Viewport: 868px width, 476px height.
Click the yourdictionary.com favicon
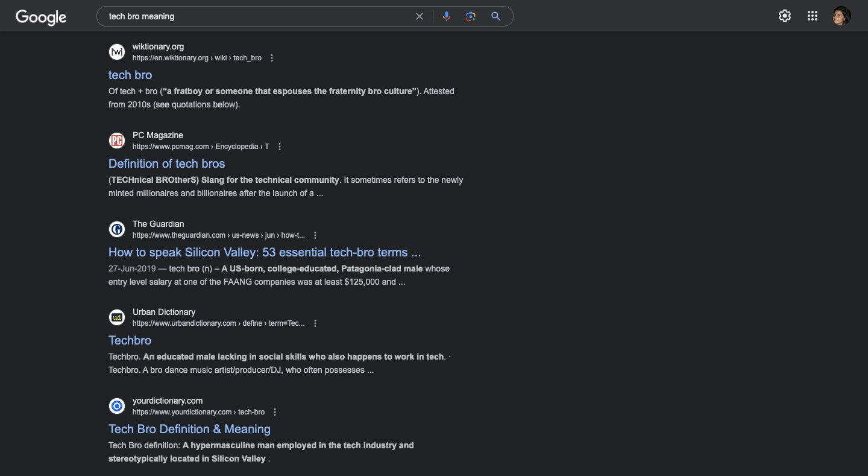(117, 406)
